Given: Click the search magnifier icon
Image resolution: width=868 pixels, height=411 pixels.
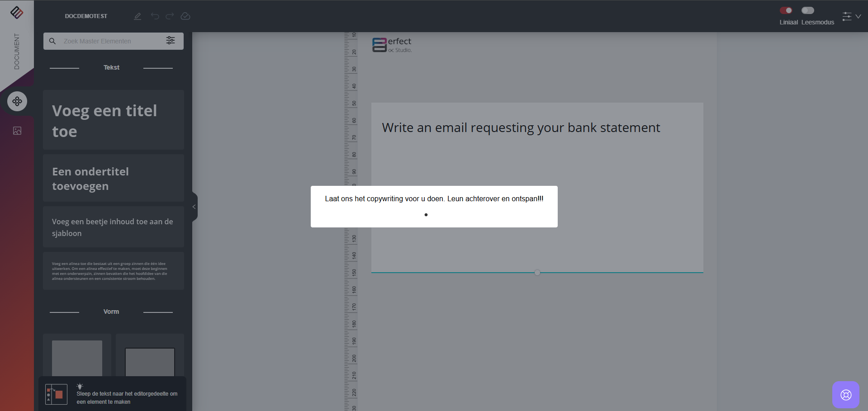Looking at the screenshot, I should [52, 41].
